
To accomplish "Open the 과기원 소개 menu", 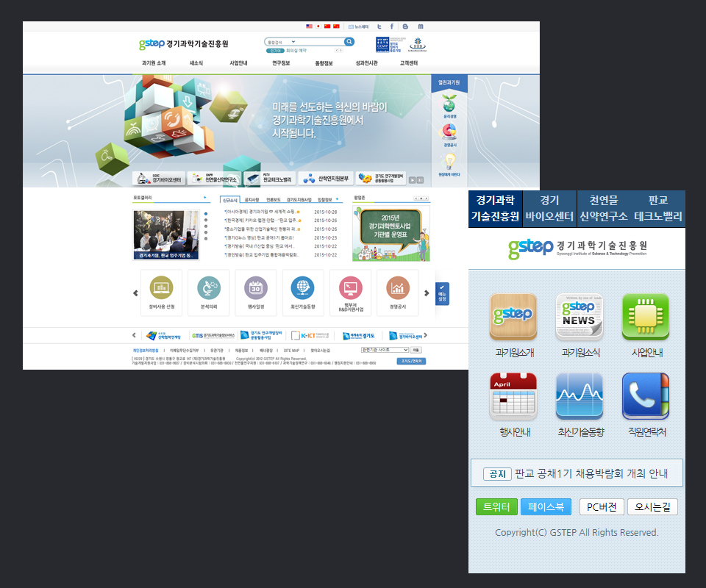I will 154,63.
